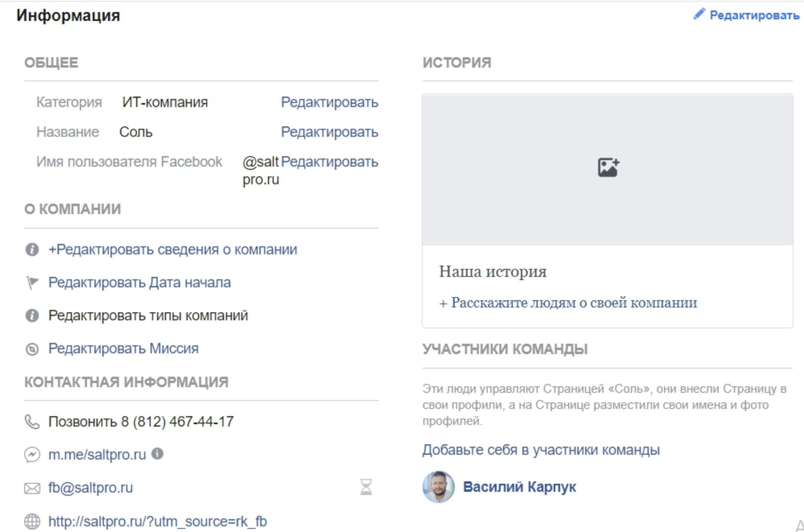The height and width of the screenshot is (532, 804).
Task: Click the pencil edit icon at top right
Action: click(x=699, y=14)
